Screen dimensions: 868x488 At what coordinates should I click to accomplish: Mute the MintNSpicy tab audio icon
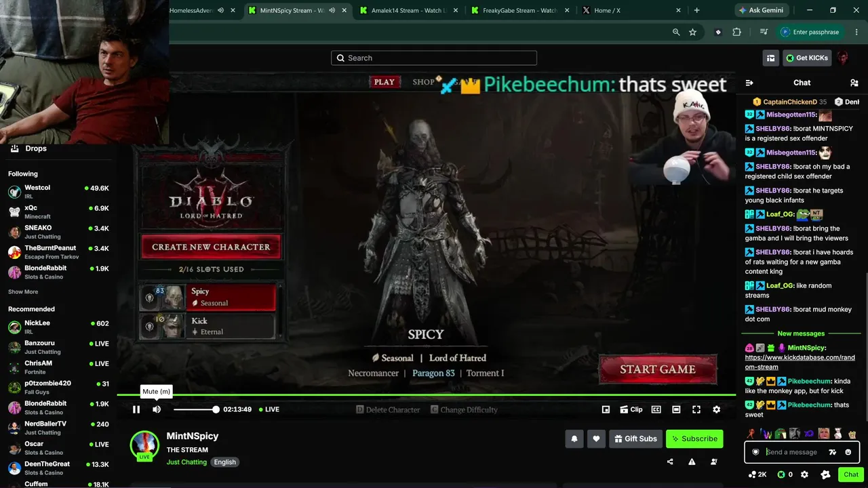(x=332, y=10)
